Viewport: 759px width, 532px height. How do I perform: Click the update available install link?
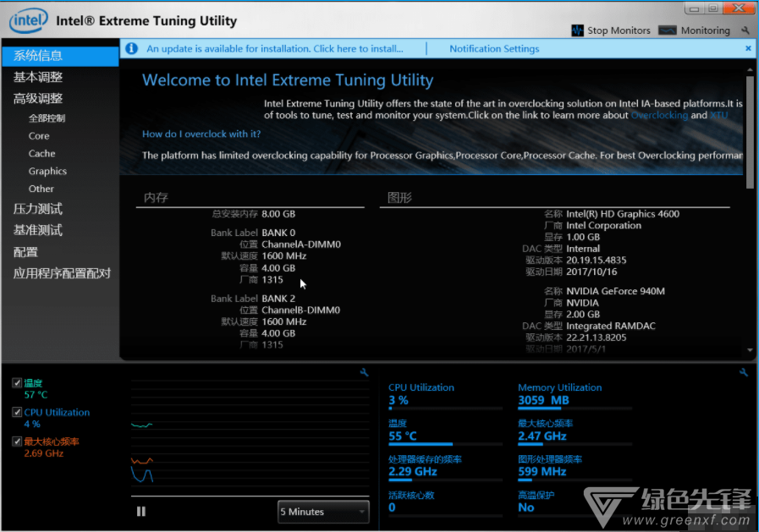click(x=274, y=48)
